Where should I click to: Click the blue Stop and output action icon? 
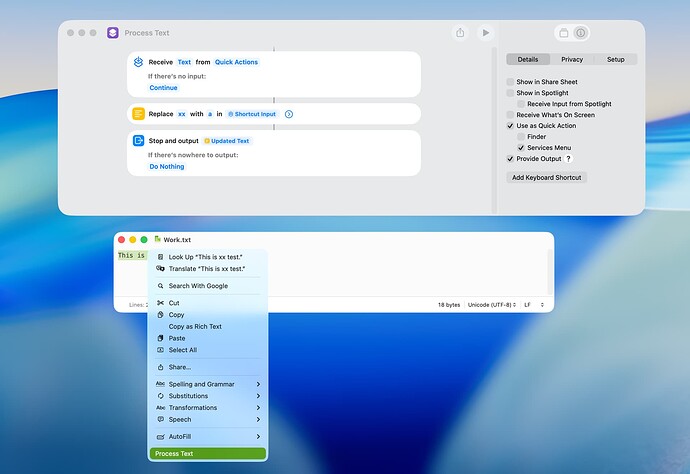click(138, 141)
